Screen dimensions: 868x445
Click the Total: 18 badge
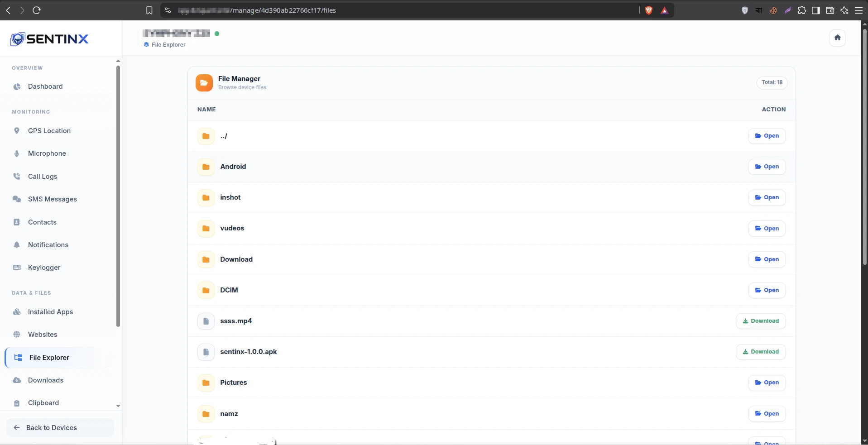click(772, 82)
